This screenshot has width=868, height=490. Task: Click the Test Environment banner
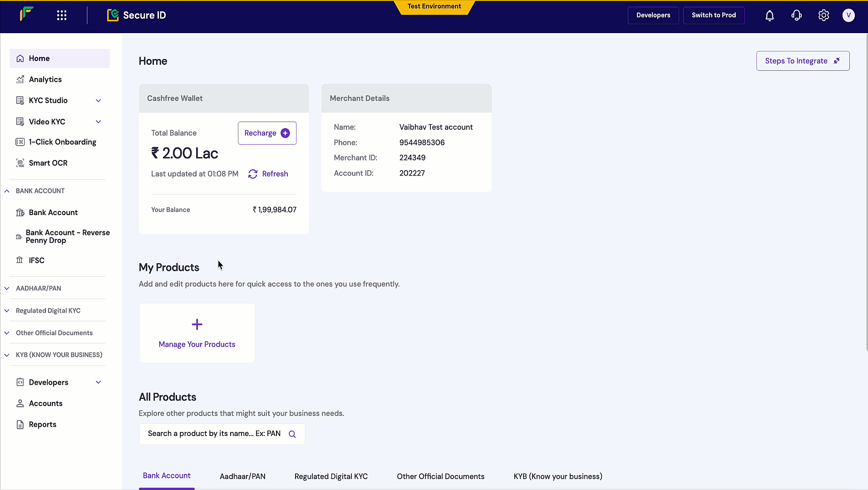point(434,7)
